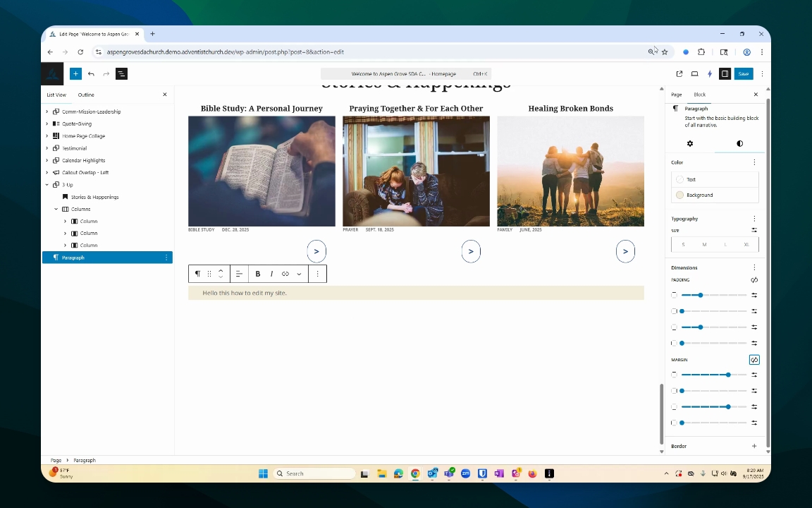
Task: Click the Bold formatting icon
Action: point(258,274)
